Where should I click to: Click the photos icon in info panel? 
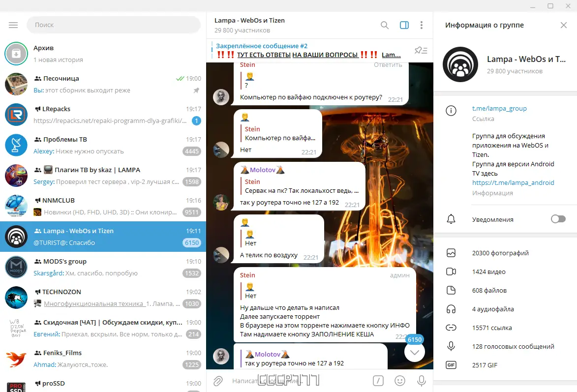pos(451,253)
